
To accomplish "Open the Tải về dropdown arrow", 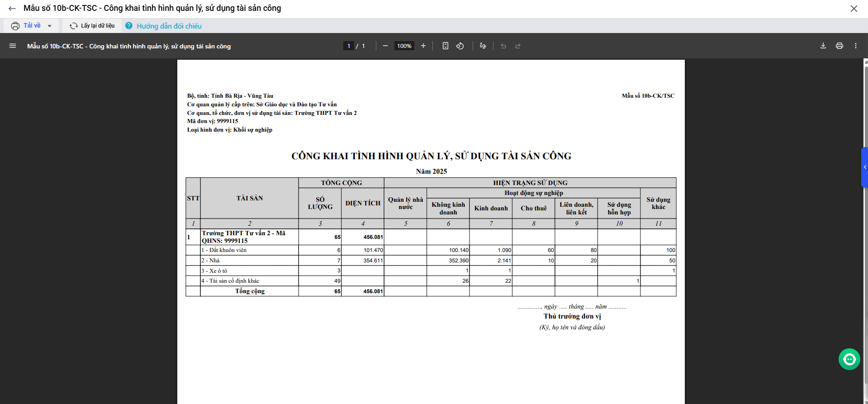I will click(x=50, y=26).
